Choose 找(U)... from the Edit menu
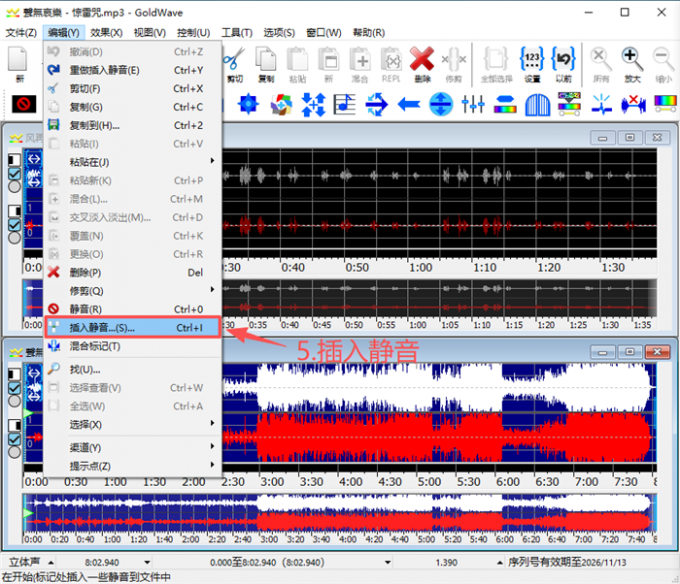Image resolution: width=680 pixels, height=584 pixels. (x=133, y=369)
